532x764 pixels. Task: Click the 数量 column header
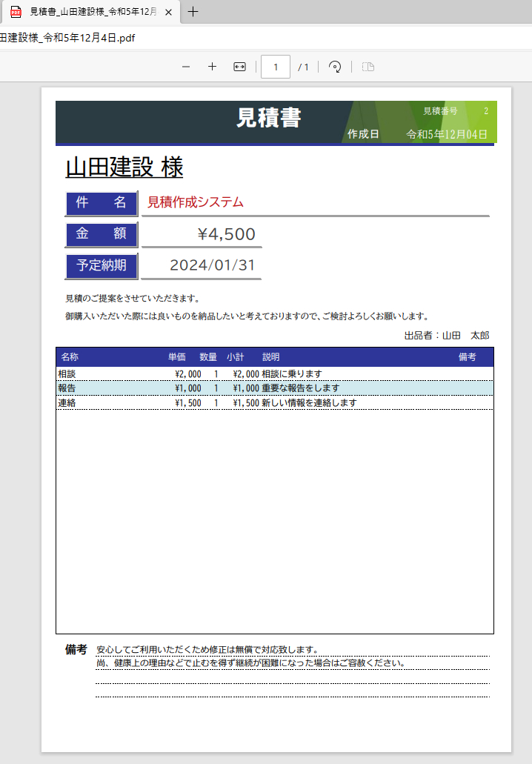point(208,357)
